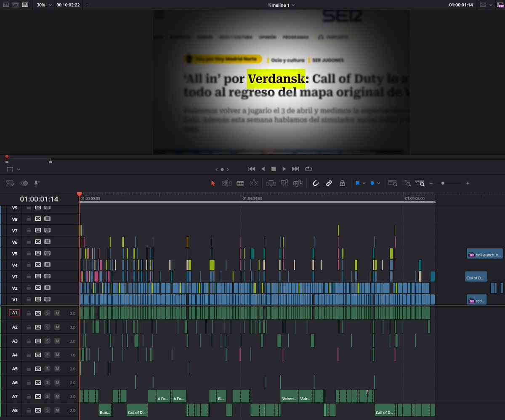Activate the Trim Edit Mode tool
The width and height of the screenshot is (505, 420).
[x=226, y=183]
